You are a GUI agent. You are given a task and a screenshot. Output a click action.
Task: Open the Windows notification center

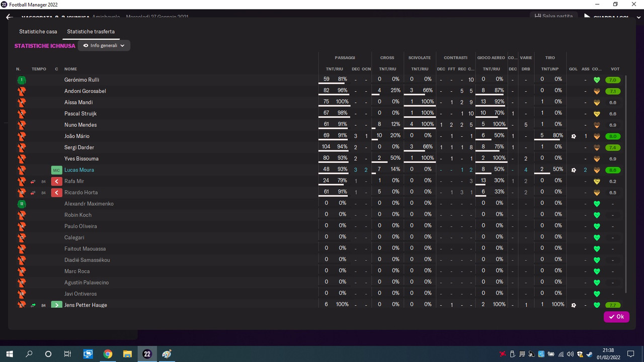tap(630, 354)
